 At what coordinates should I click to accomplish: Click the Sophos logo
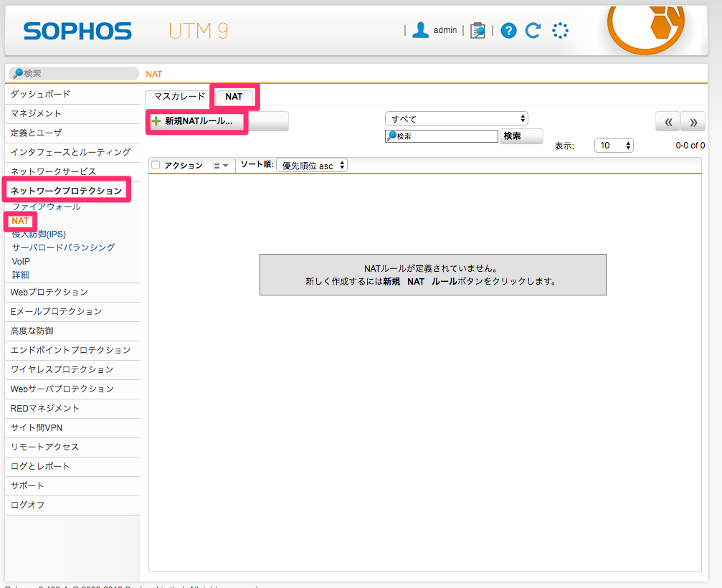click(78, 31)
